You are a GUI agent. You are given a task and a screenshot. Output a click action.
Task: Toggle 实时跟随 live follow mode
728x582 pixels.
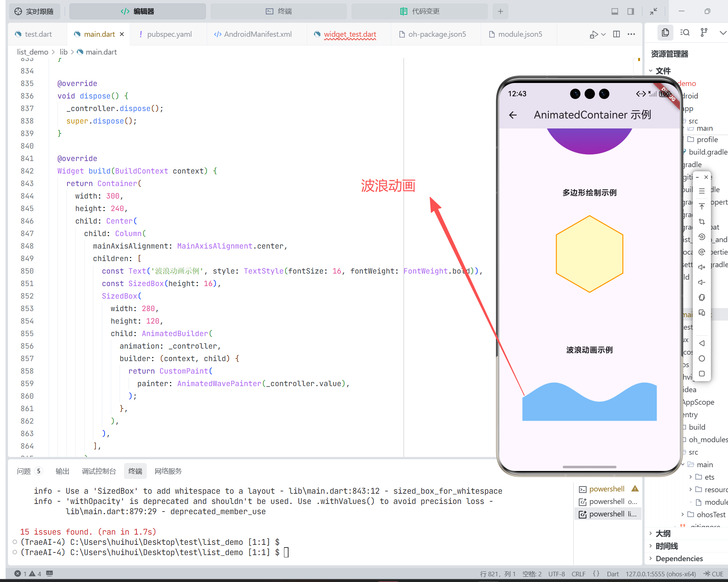34,11
